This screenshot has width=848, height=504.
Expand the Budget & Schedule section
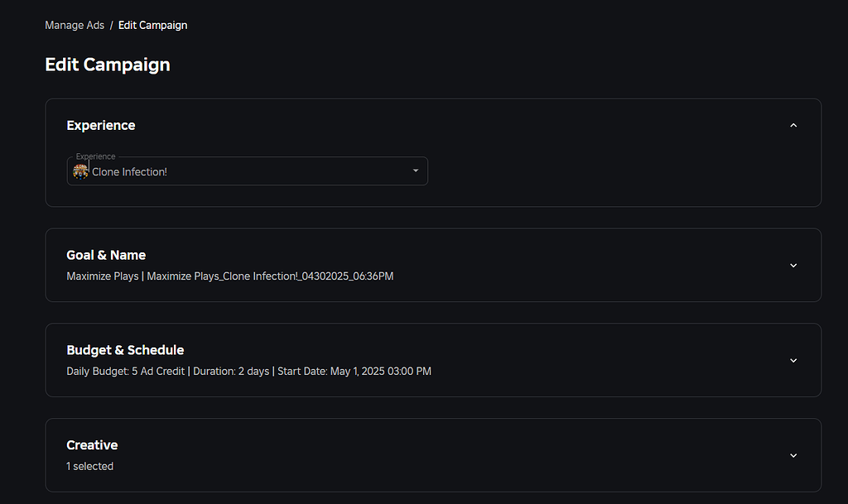click(793, 360)
